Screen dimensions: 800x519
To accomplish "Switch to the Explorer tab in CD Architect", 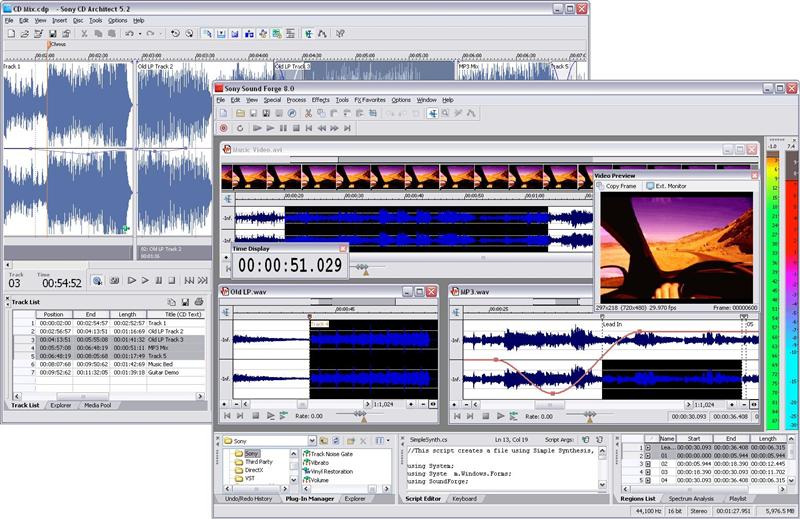I will pos(61,405).
